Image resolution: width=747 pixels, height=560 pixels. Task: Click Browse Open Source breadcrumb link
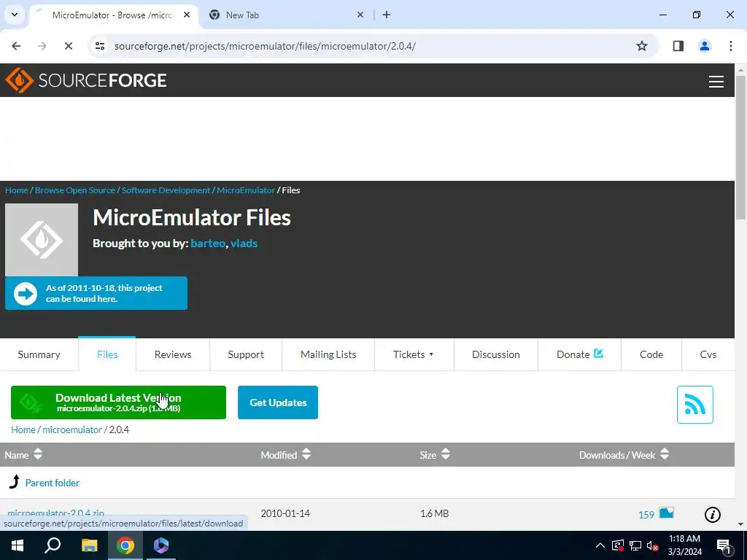75,190
